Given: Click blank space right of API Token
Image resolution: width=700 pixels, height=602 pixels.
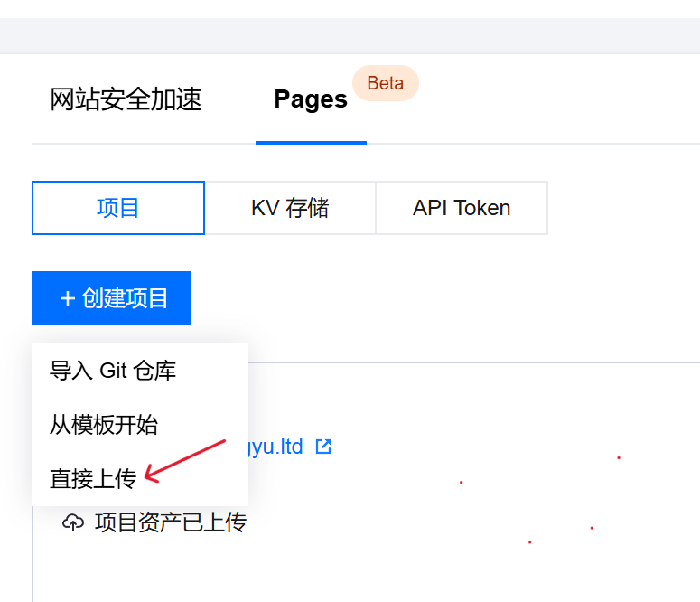Looking at the screenshot, I should pyautogui.click(x=623, y=208).
